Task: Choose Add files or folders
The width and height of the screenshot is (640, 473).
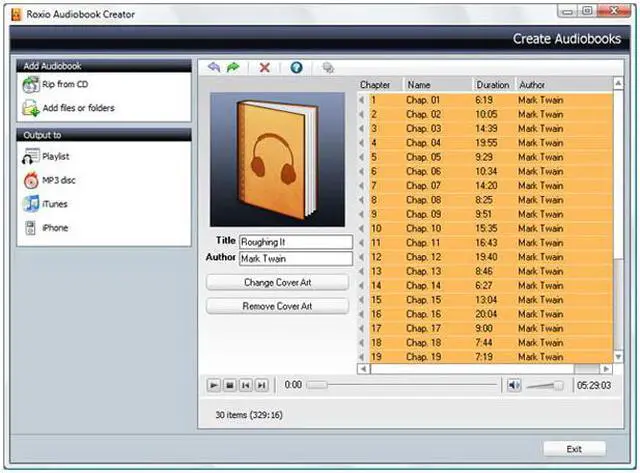Action: coord(77,107)
